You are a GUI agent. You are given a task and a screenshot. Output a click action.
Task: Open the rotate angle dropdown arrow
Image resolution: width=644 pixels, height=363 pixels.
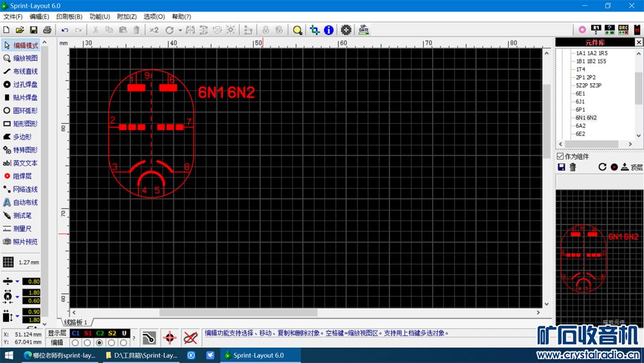click(180, 30)
